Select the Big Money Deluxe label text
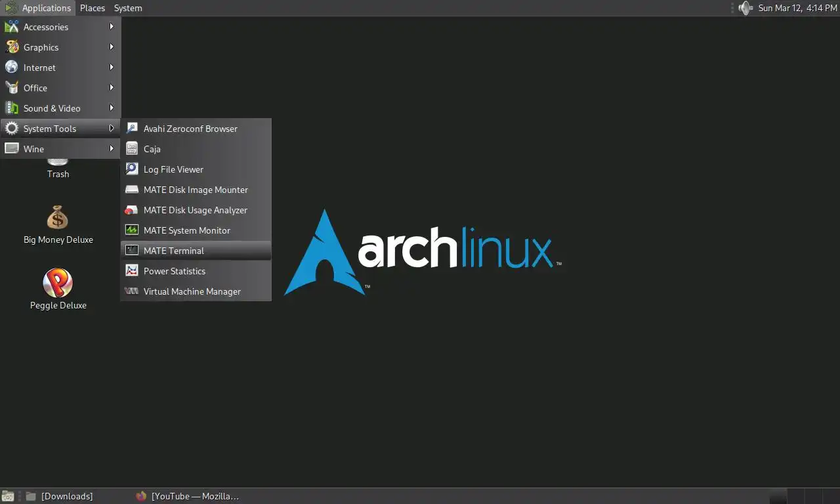This screenshot has height=504, width=840. coord(58,240)
